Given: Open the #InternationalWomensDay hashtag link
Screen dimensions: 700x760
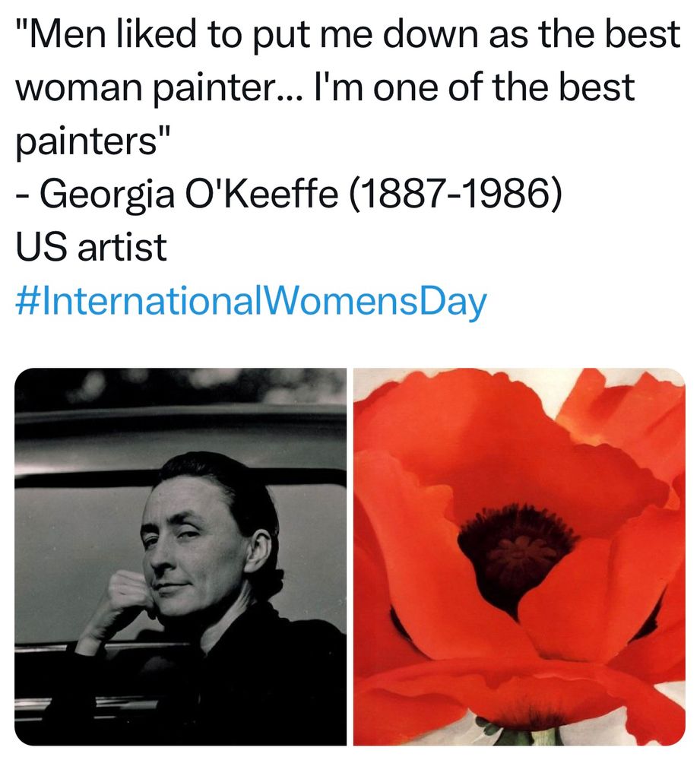Looking at the screenshot, I should point(250,302).
